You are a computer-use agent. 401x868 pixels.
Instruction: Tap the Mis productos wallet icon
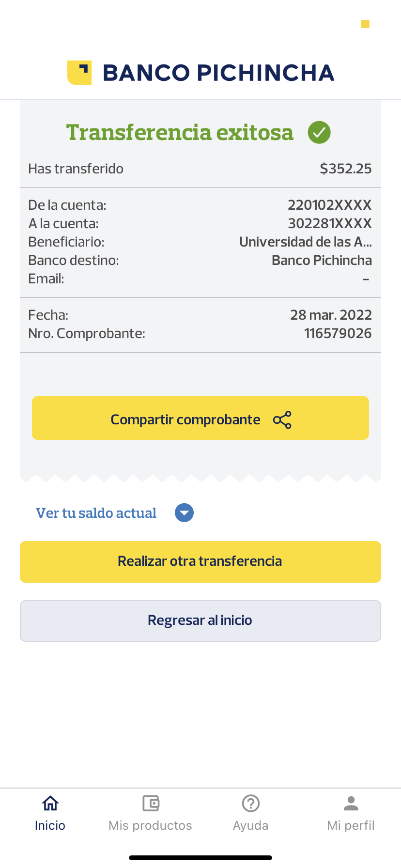click(151, 803)
